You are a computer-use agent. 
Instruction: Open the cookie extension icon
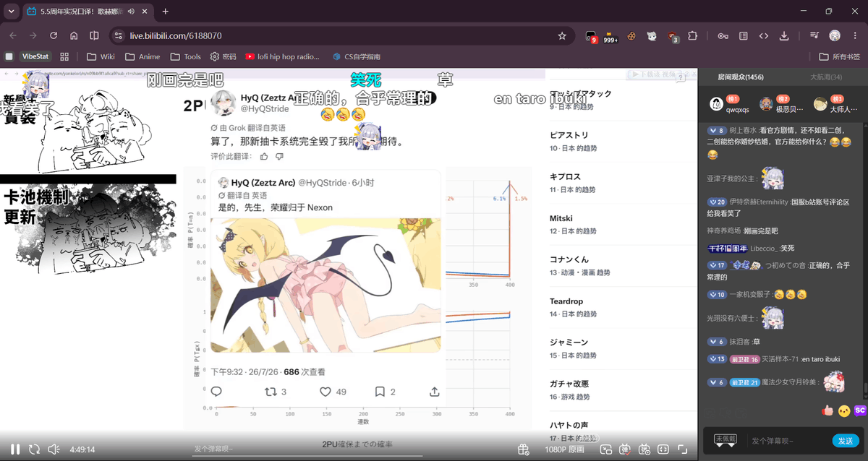click(631, 35)
